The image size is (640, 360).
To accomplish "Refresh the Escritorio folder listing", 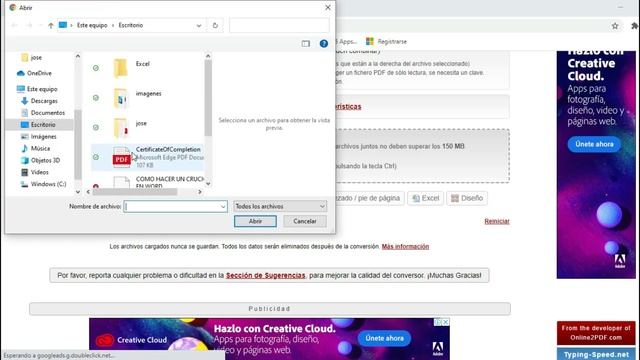I will pos(215,25).
